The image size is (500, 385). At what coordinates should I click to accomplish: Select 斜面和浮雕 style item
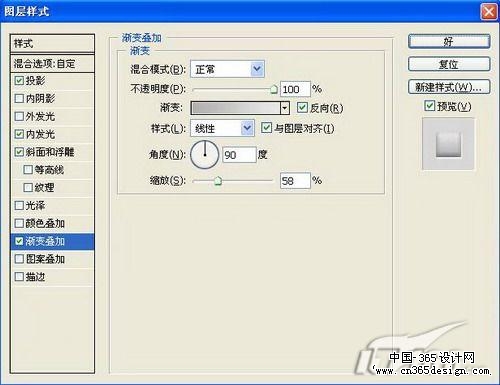[x=52, y=152]
